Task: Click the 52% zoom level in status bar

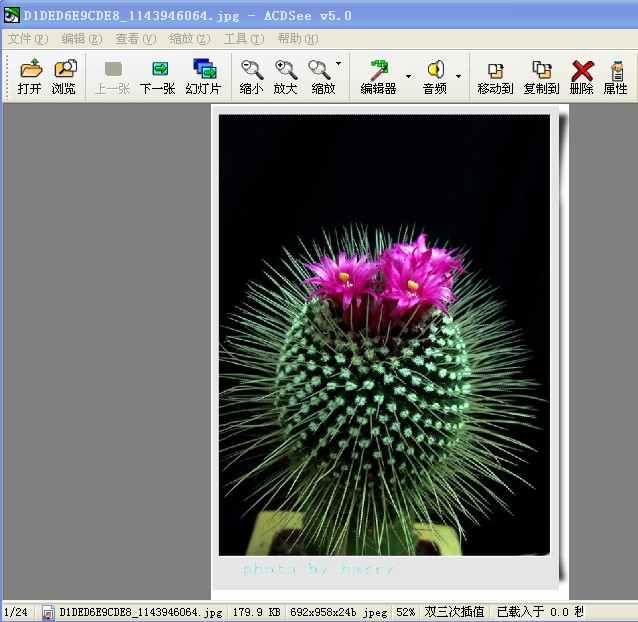Action: tap(405, 611)
